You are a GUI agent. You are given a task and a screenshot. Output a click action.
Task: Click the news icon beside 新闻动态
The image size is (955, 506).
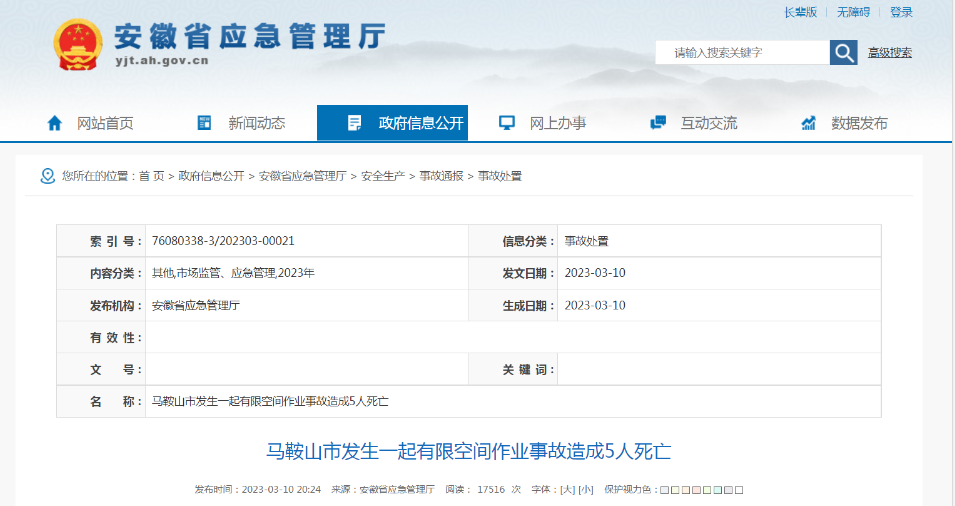coord(205,122)
